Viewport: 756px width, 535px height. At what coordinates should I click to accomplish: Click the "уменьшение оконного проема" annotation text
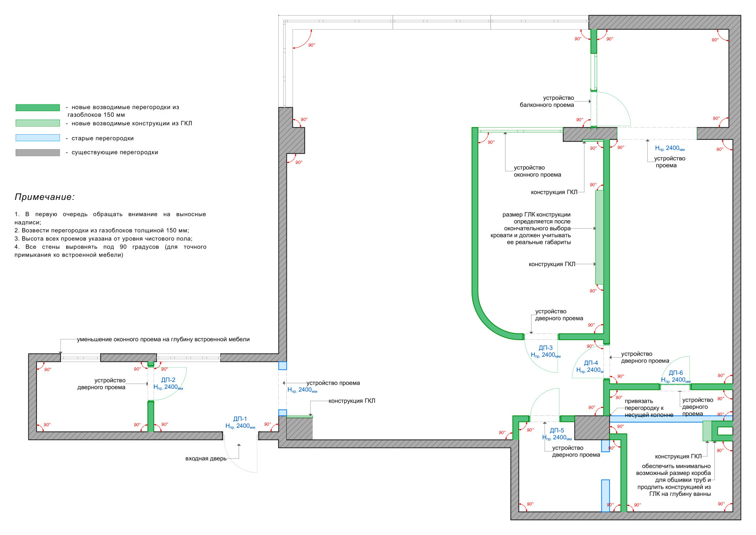point(163,339)
